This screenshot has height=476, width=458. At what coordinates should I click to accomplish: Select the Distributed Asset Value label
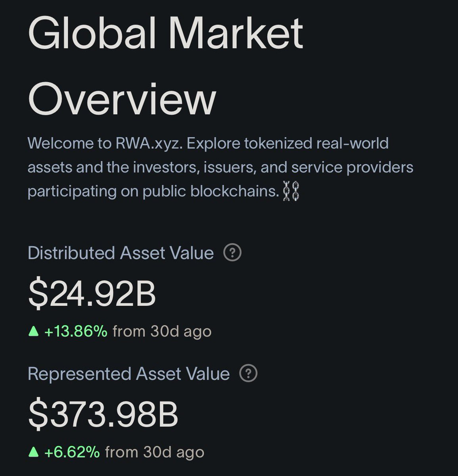pyautogui.click(x=121, y=253)
